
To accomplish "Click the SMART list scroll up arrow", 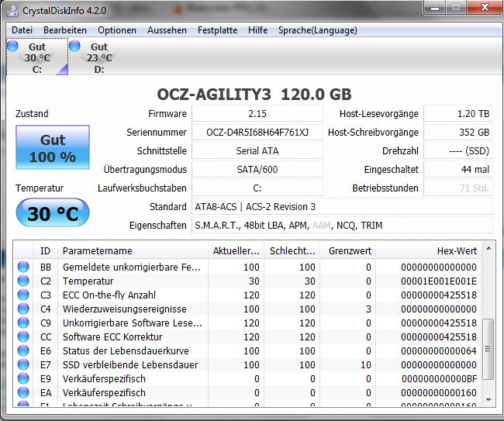I will (488, 248).
